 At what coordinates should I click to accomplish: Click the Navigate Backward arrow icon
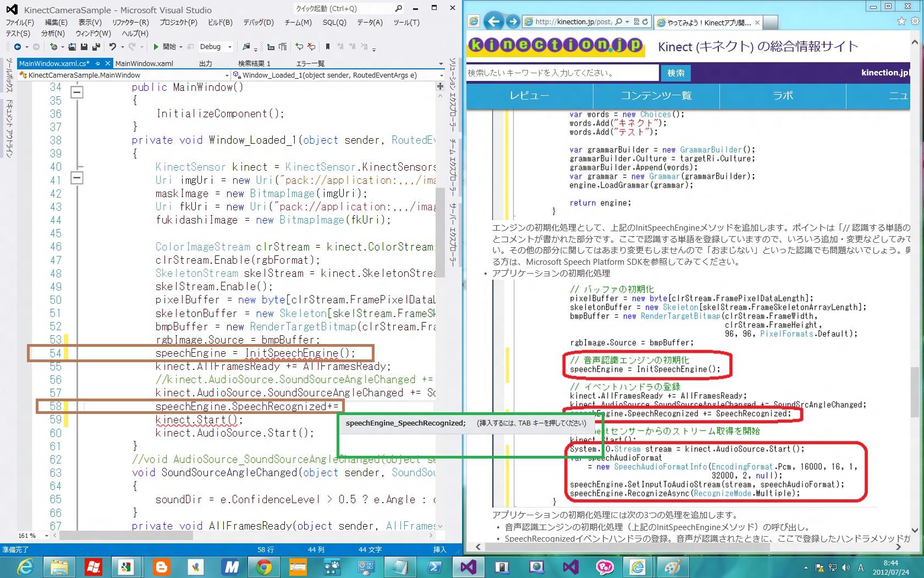pos(18,47)
